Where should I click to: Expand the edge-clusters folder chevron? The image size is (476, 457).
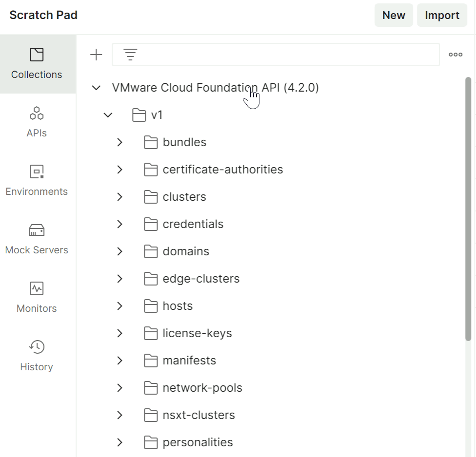click(x=120, y=279)
